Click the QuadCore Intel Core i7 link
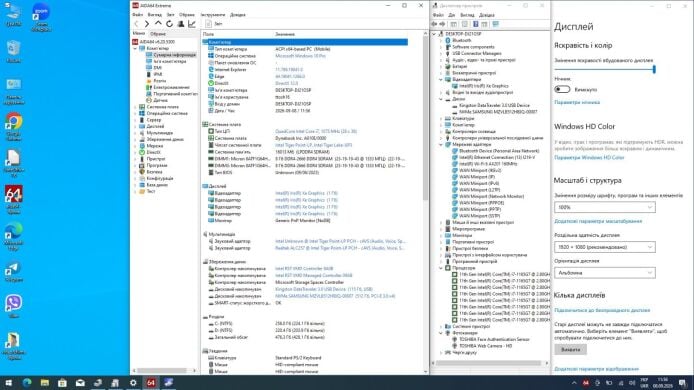Screen dimensions: 694x390 [316, 131]
